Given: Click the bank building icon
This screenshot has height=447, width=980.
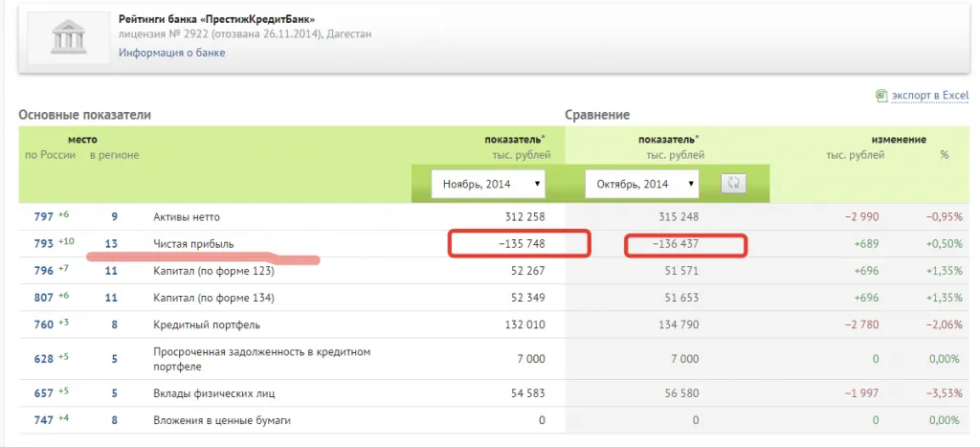Looking at the screenshot, I should [66, 36].
